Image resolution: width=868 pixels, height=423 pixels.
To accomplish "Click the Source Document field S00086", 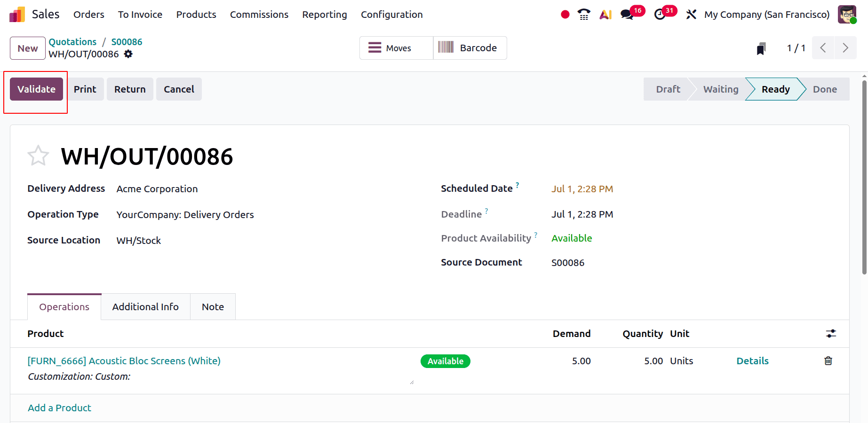I will pyautogui.click(x=568, y=263).
